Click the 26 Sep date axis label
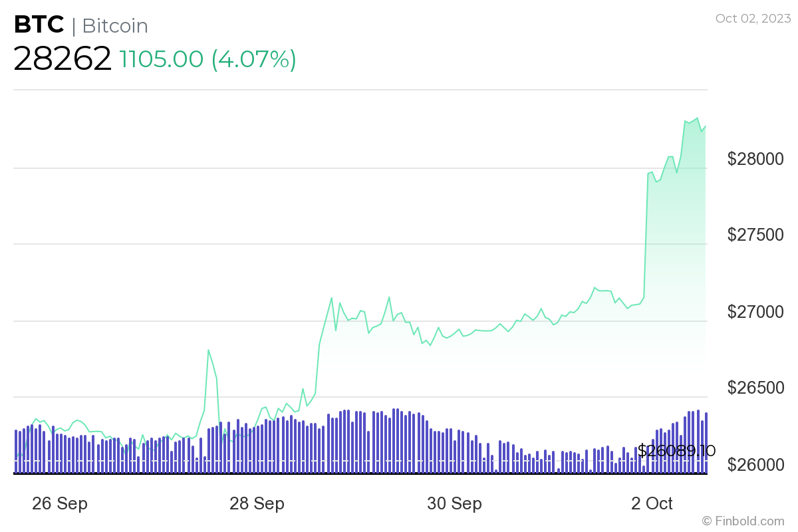Viewport: 798px width, 532px height. [x=60, y=504]
